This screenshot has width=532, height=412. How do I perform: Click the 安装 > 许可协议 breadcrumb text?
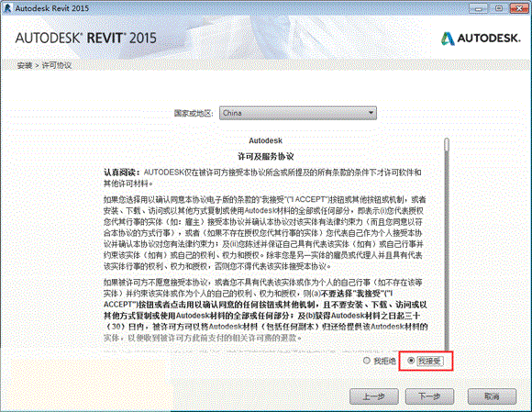point(44,65)
